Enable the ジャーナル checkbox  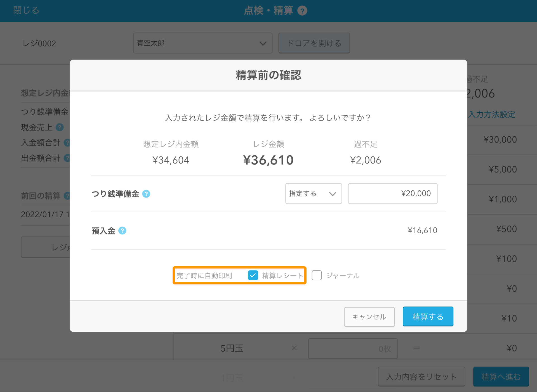(x=317, y=275)
